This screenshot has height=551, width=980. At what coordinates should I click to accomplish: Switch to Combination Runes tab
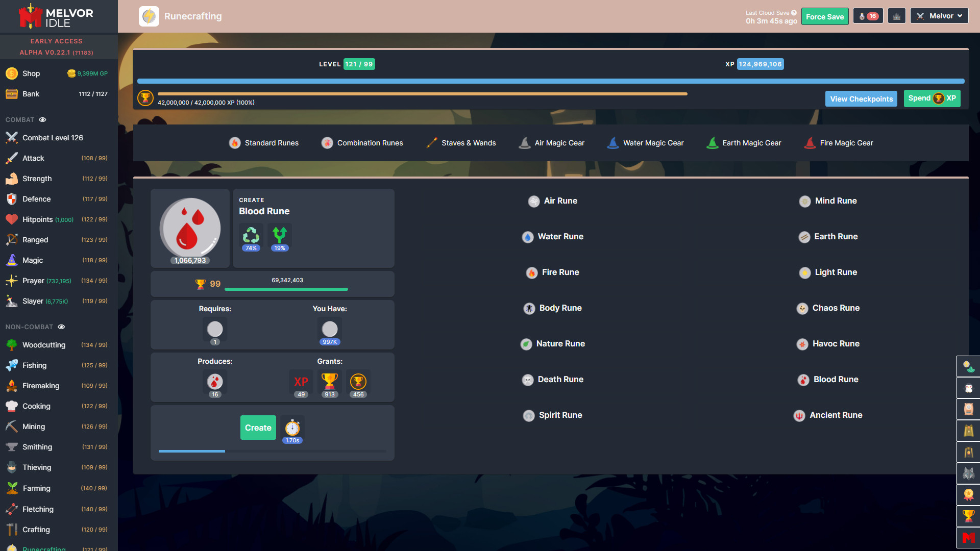pyautogui.click(x=370, y=142)
